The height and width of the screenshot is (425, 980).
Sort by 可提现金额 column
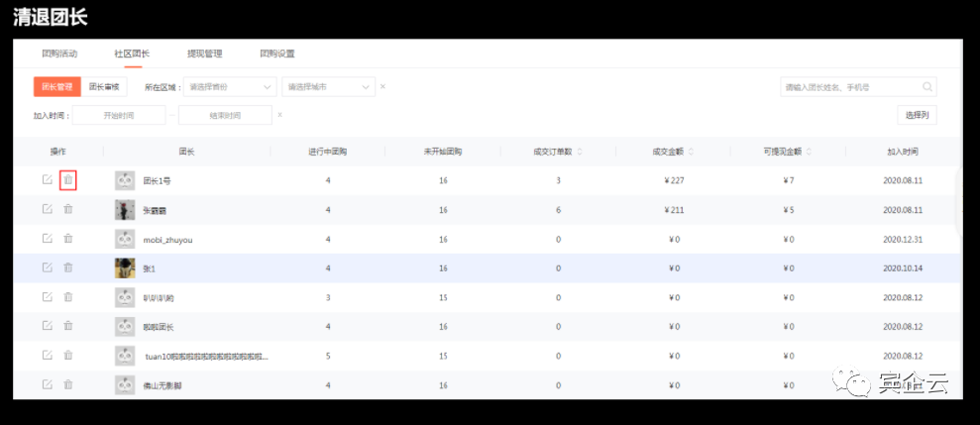coord(809,152)
